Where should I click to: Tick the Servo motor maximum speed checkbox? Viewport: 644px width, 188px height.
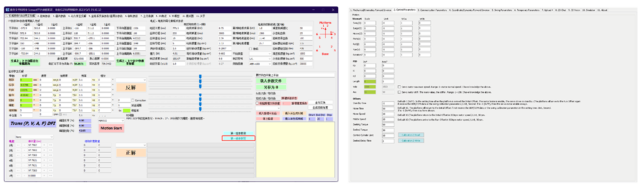pos(400,86)
